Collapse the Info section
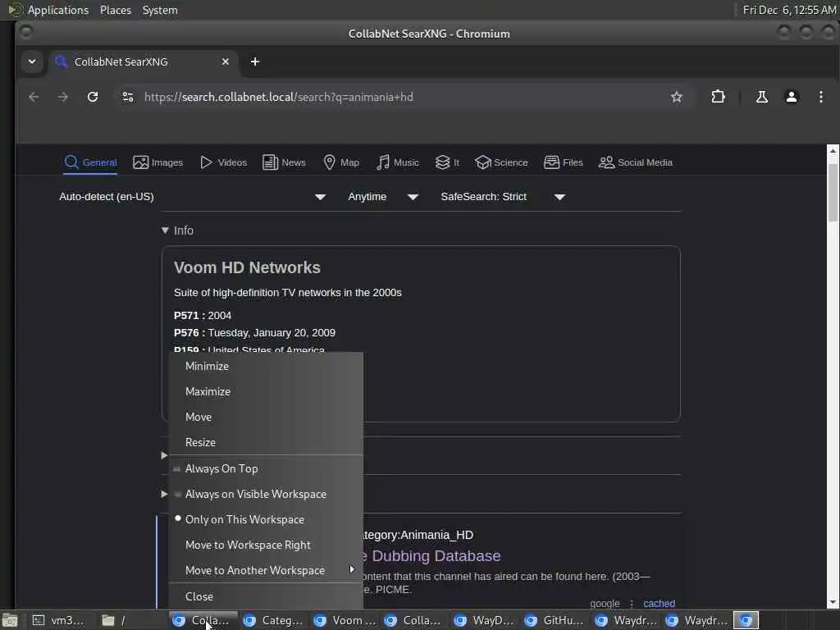Image resolution: width=840 pixels, height=630 pixels. pos(177,231)
